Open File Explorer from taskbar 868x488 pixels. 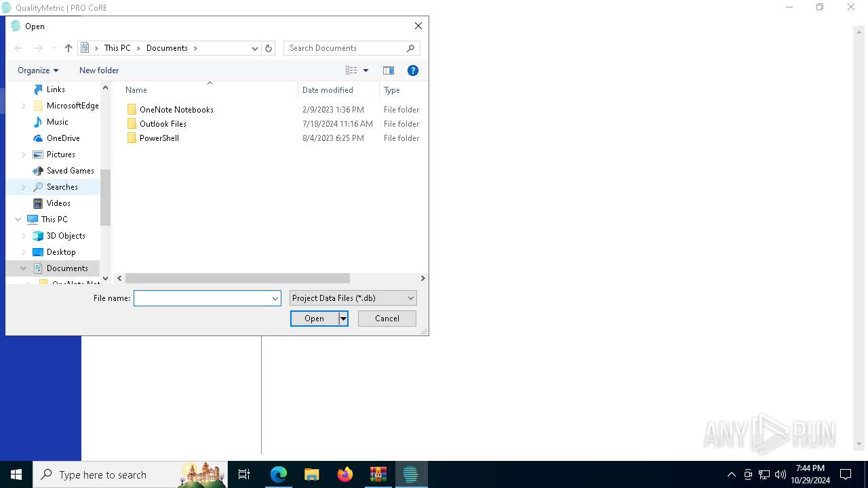coord(312,474)
